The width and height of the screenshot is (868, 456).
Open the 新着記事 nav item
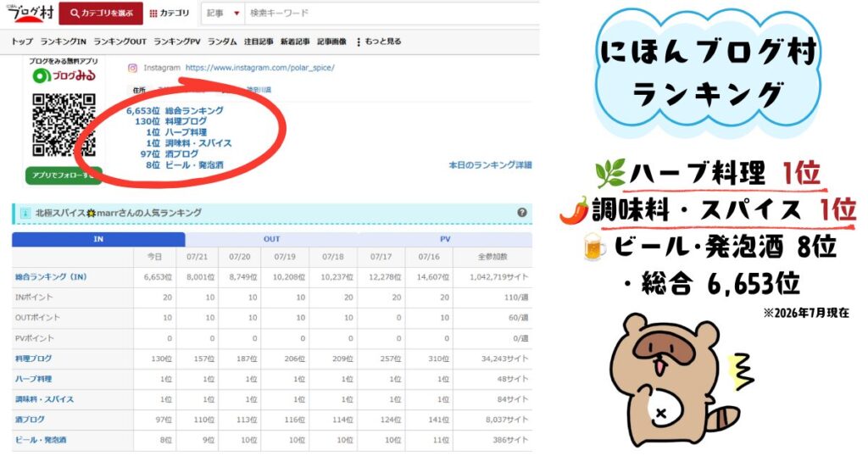(295, 42)
